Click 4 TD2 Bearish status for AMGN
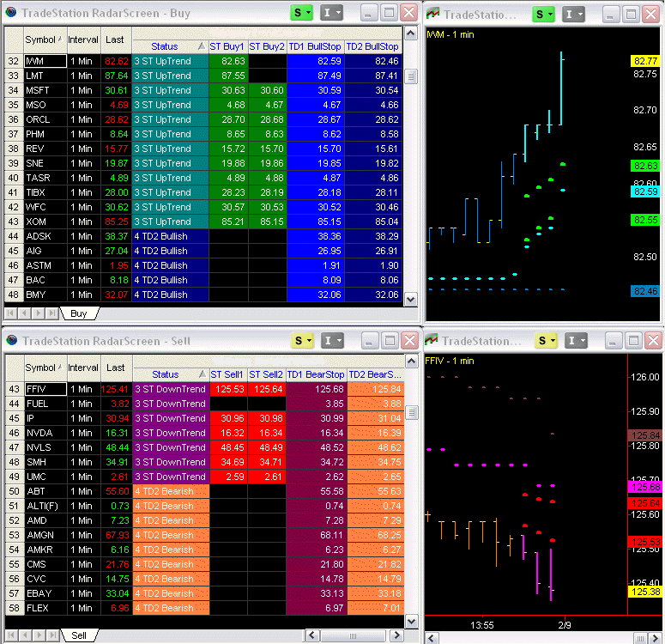Image resolution: width=665 pixels, height=644 pixels. click(x=171, y=535)
